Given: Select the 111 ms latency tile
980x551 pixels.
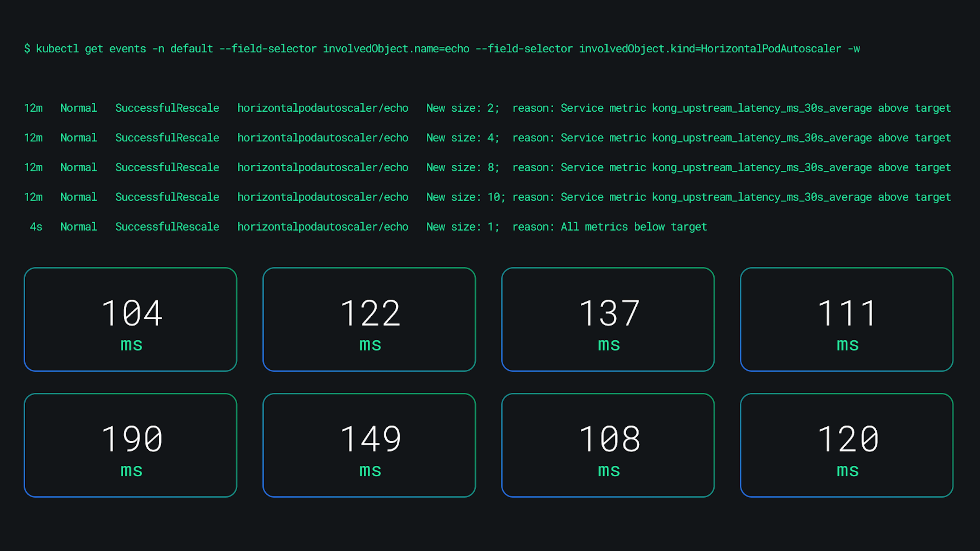Looking at the screenshot, I should (846, 319).
